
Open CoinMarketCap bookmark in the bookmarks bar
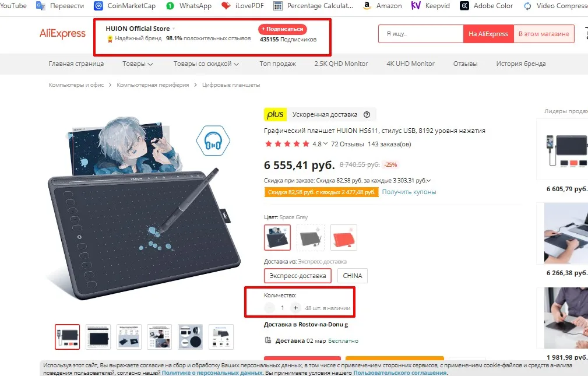125,6
